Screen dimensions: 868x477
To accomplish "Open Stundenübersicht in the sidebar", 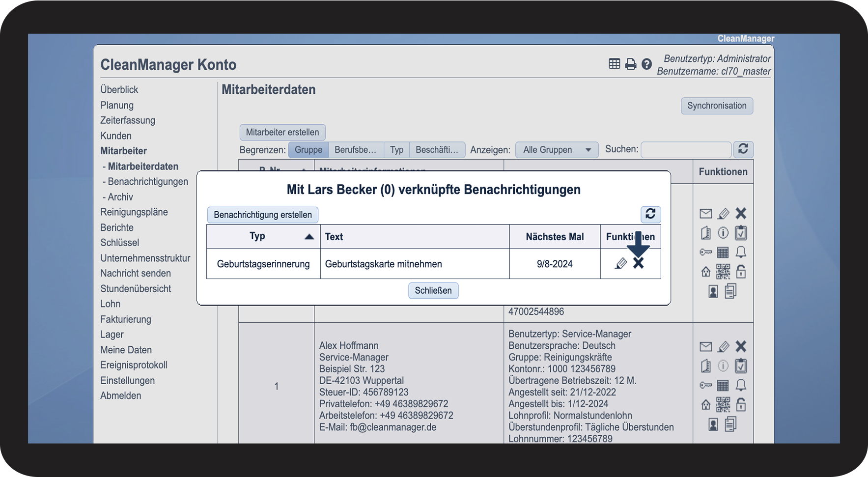I will pyautogui.click(x=136, y=289).
